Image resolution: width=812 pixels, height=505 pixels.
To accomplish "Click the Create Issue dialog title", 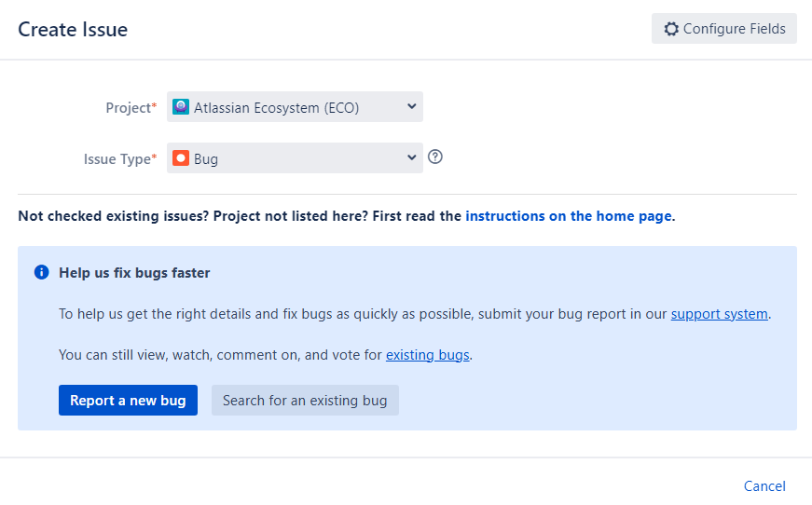I will click(73, 30).
